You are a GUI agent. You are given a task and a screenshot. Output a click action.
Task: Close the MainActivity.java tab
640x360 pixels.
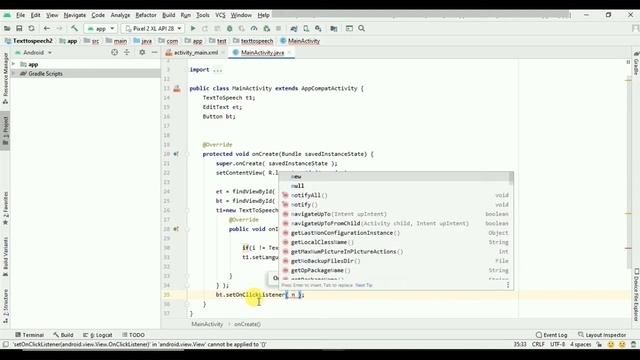[289, 53]
